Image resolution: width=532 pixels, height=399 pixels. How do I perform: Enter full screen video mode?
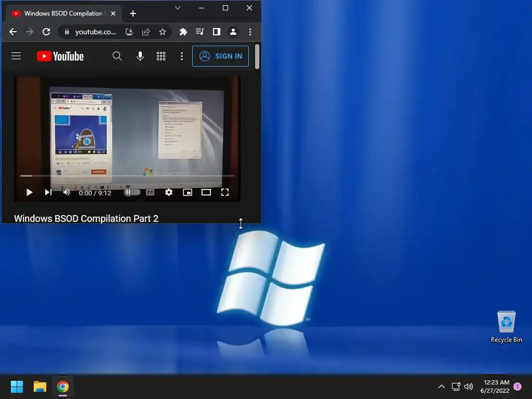point(224,192)
